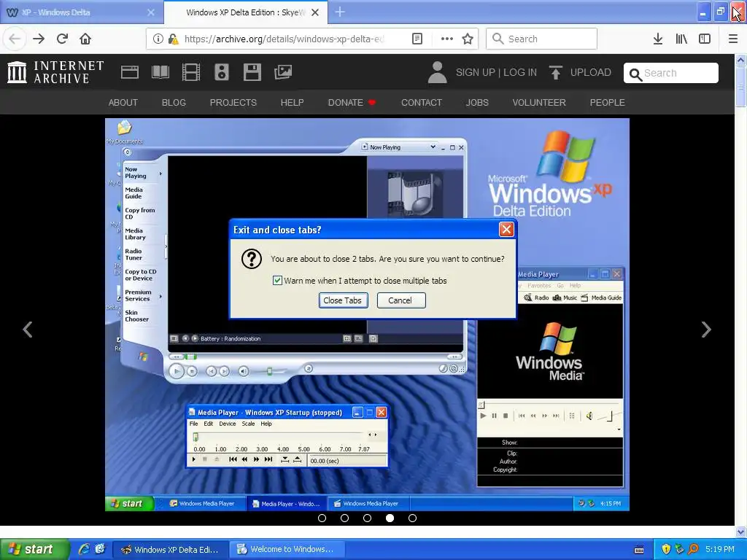Click the scrollbar up arrow
747x560 pixels.
(x=740, y=60)
